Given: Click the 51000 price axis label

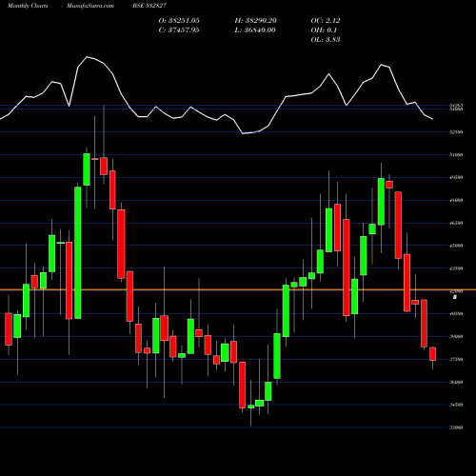Looking at the screenshot, I should tap(456, 155).
